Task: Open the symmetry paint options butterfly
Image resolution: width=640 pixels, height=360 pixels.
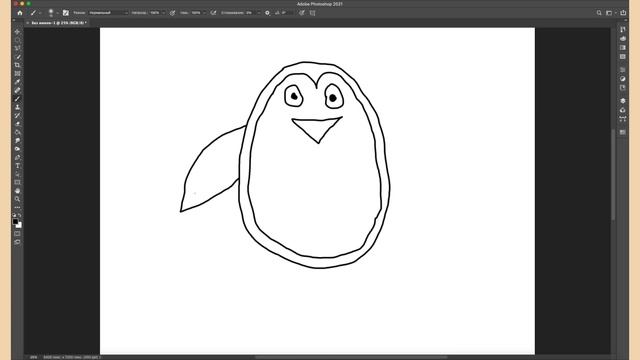Action: [312, 13]
